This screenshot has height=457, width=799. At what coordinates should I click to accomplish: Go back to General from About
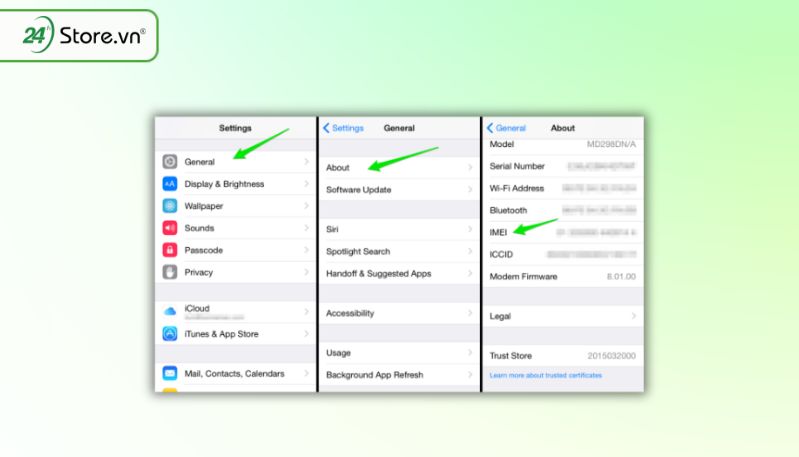pos(507,128)
